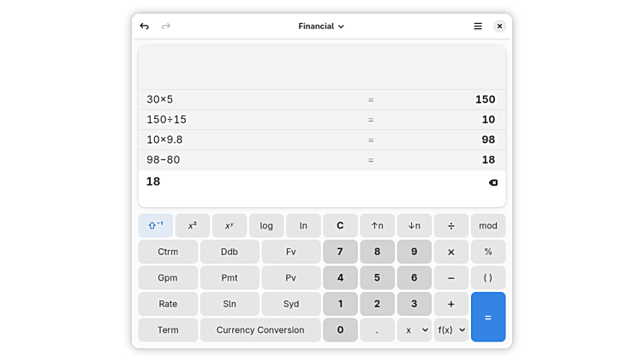Expand the x variable dropdown
644x362 pixels.
point(414,330)
